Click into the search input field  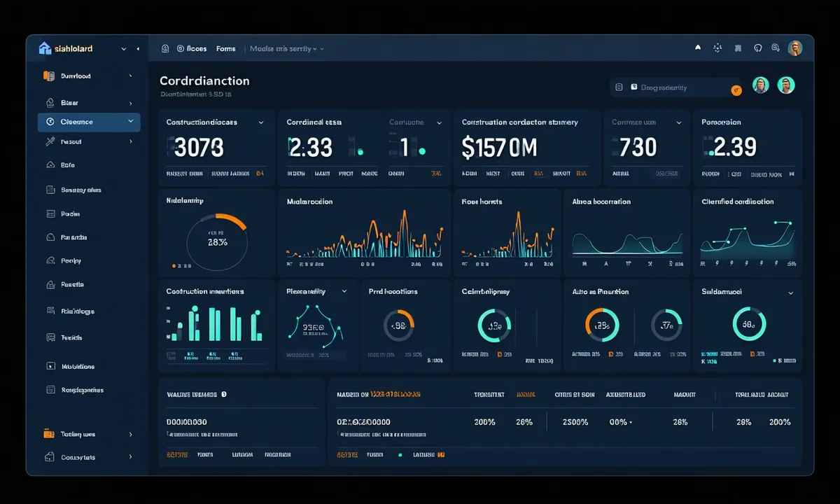click(675, 87)
